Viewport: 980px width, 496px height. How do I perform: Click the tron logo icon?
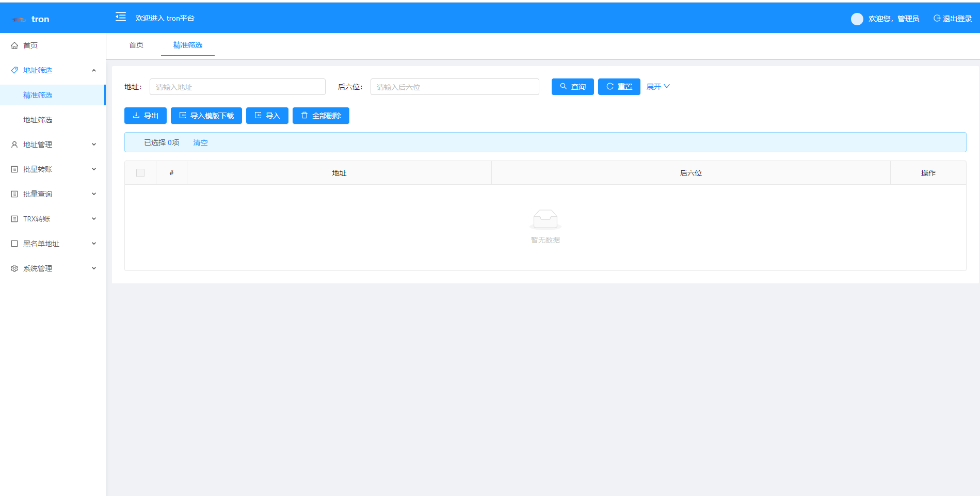pos(19,20)
